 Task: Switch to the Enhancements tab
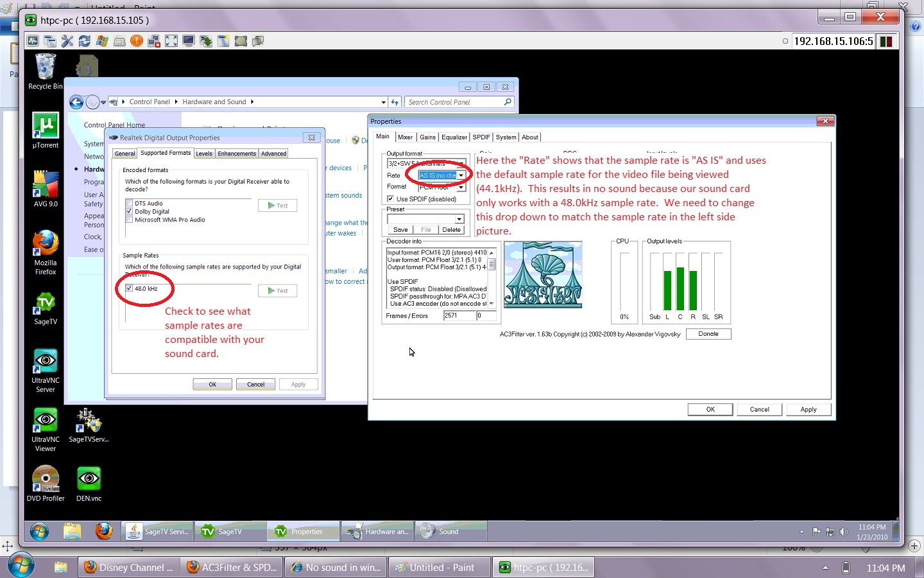pyautogui.click(x=236, y=153)
